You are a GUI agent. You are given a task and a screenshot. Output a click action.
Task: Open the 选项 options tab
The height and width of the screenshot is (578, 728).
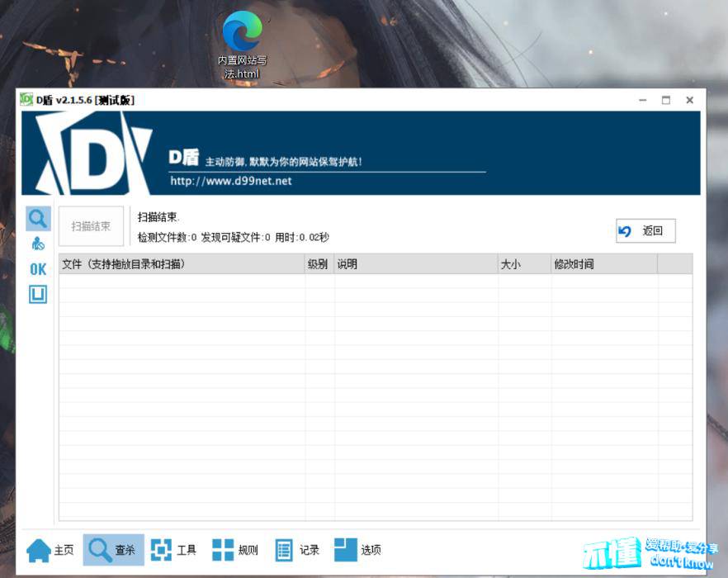pos(358,550)
